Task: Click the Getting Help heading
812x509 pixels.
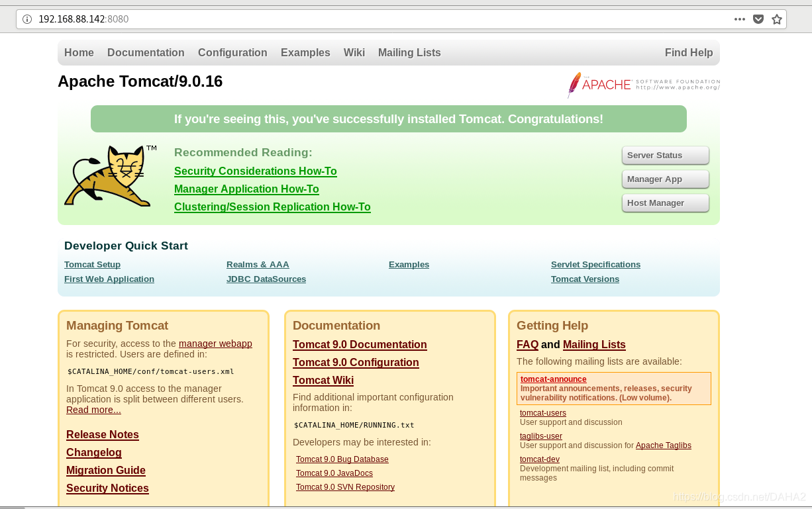Action: (552, 326)
